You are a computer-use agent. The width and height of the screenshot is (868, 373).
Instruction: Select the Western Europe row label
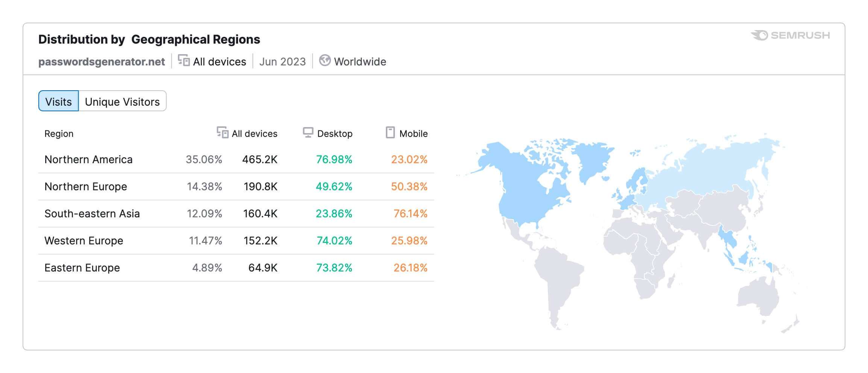point(84,241)
